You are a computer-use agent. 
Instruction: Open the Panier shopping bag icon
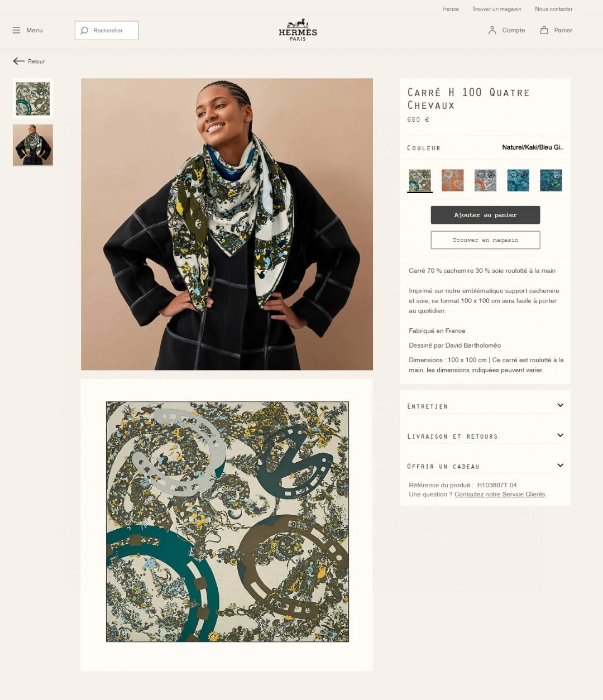pos(544,30)
